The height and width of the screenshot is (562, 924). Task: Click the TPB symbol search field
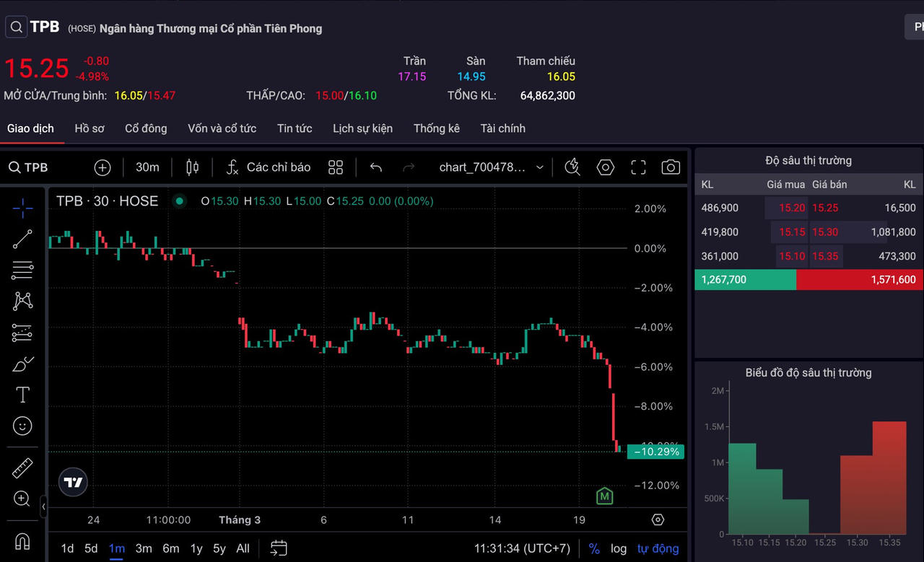point(29,167)
